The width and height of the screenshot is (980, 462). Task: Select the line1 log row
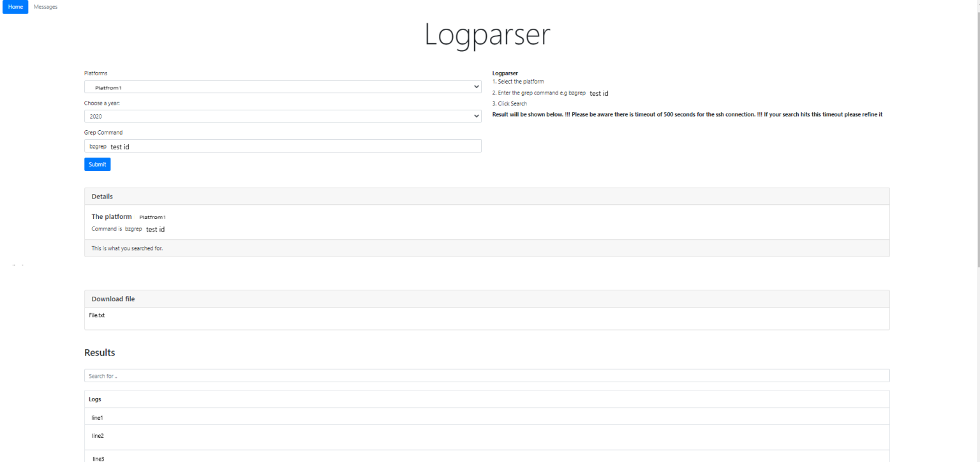[x=98, y=417]
